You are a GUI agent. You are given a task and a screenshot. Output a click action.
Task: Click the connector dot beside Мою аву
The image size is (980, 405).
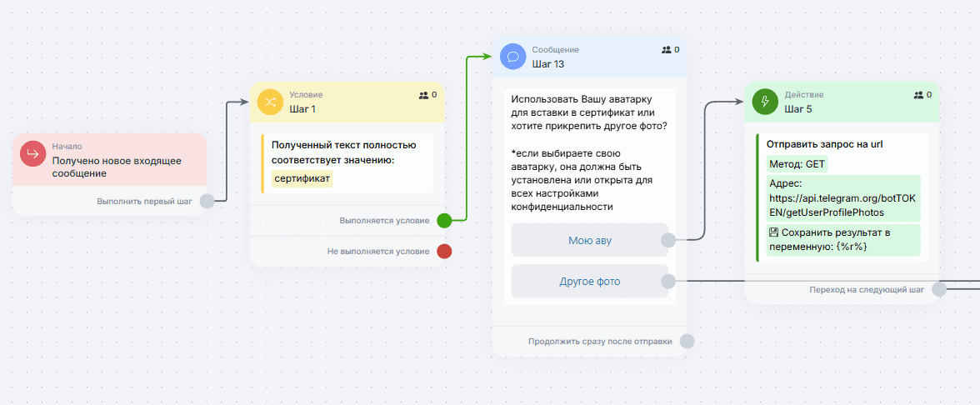click(x=668, y=240)
